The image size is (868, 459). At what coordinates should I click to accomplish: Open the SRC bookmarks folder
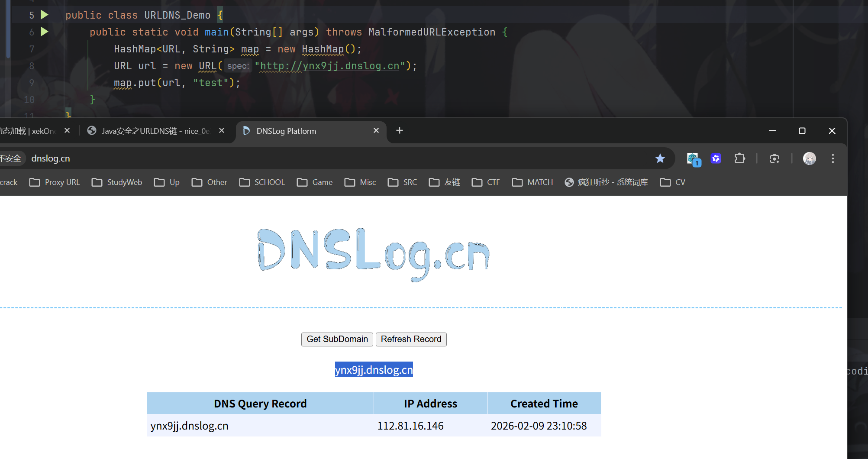click(402, 182)
